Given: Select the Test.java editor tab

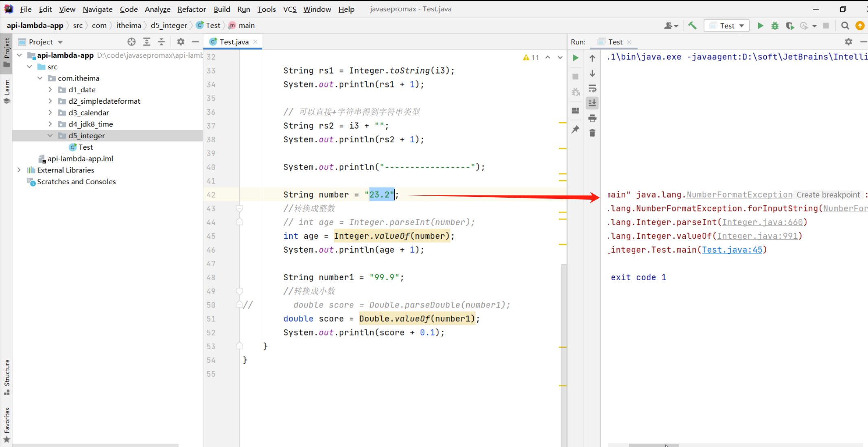Looking at the screenshot, I should click(234, 42).
